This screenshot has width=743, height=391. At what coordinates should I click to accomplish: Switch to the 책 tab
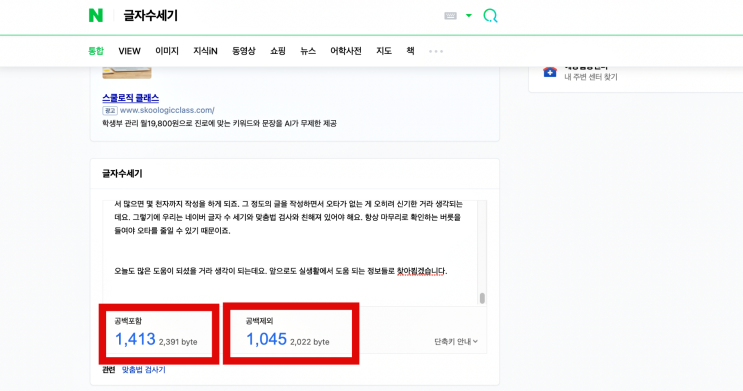(x=410, y=51)
